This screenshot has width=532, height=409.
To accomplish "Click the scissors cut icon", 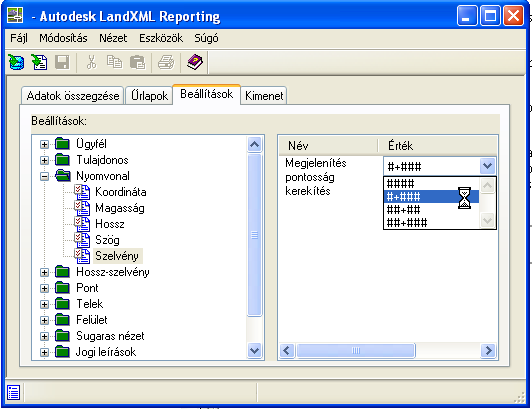I will [91, 62].
